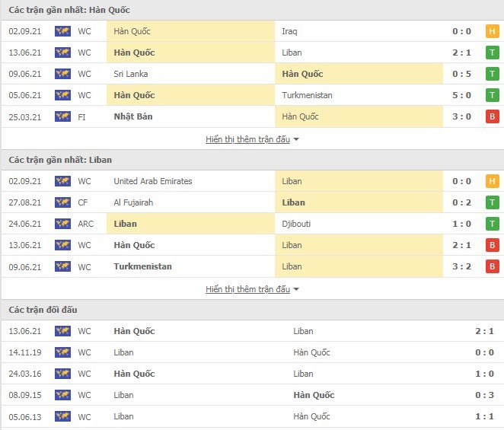Click the world flag icon for the 05.06.13 match
This screenshot has height=430, width=504.
point(62,416)
